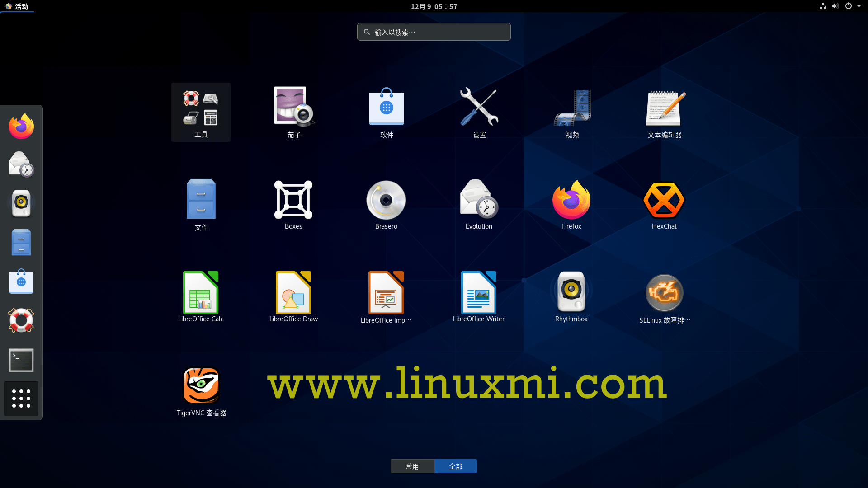The height and width of the screenshot is (488, 868).
Task: Click the application search field
Action: tap(434, 32)
